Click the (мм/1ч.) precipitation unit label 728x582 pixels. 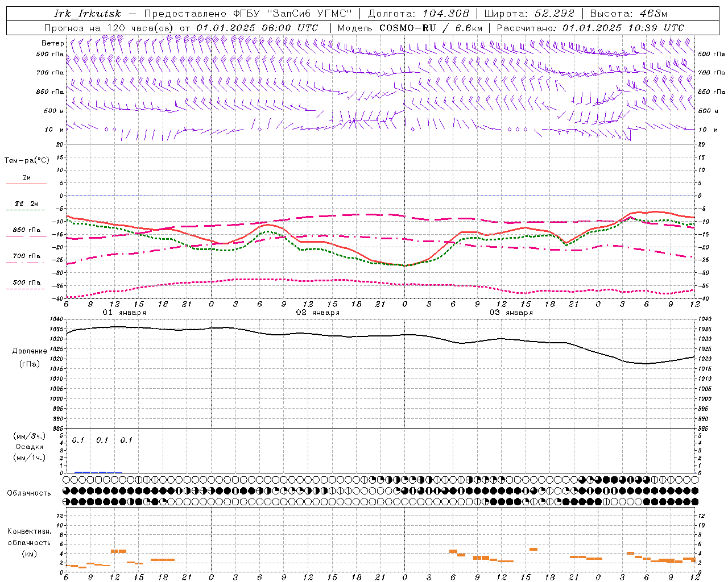(30, 458)
